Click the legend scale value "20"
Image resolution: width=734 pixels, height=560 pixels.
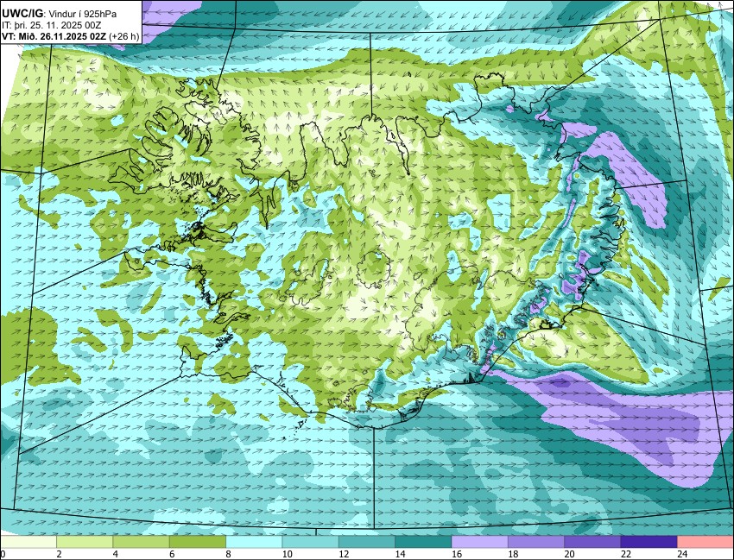point(569,554)
